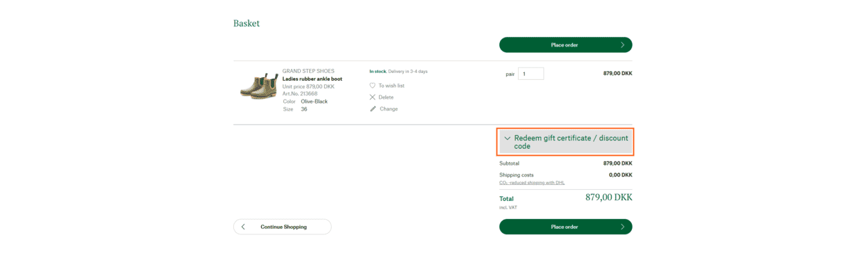Click incl. VAT note
The width and height of the screenshot is (868, 258).
pyautogui.click(x=508, y=207)
